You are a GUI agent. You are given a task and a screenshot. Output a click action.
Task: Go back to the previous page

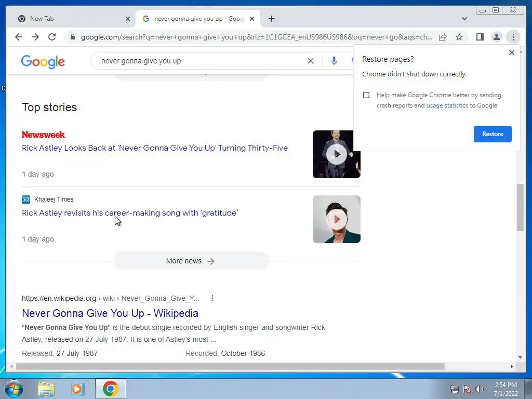tap(19, 37)
